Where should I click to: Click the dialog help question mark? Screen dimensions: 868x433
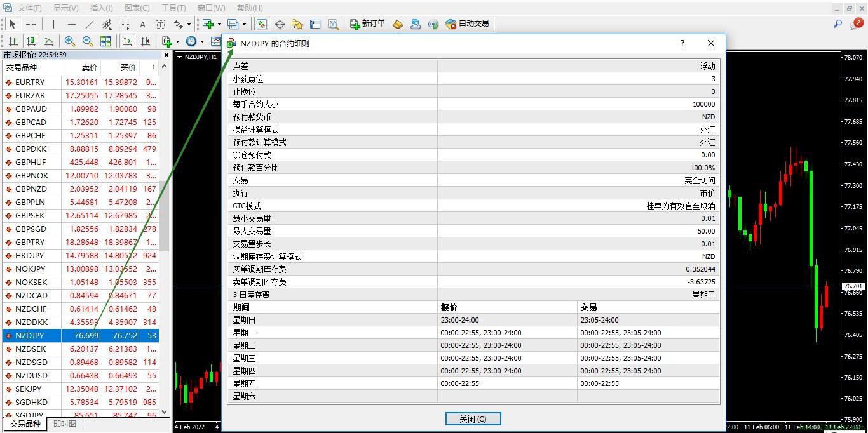[682, 43]
